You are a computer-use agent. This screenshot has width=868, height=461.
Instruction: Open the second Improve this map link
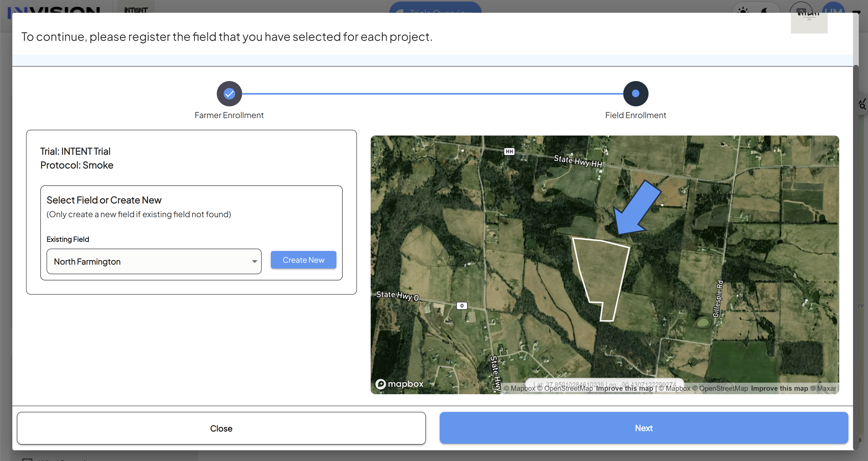click(x=779, y=388)
